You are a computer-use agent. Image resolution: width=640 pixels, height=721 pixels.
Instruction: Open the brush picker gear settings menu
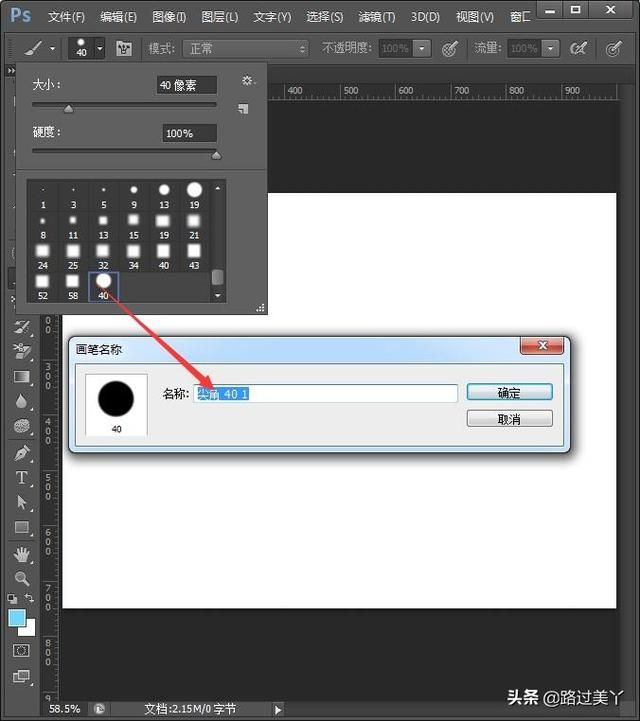pos(248,81)
